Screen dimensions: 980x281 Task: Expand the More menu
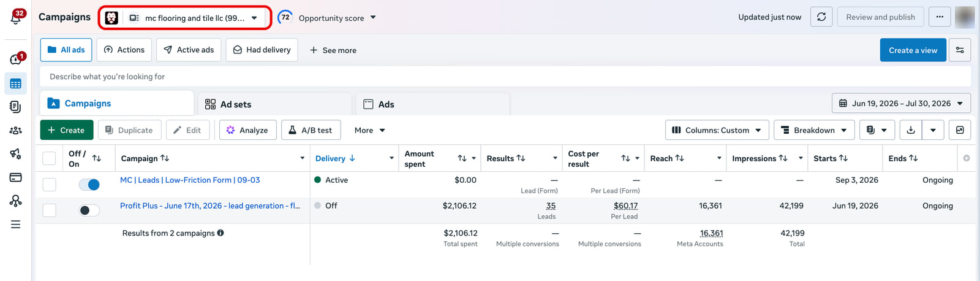[x=370, y=130]
